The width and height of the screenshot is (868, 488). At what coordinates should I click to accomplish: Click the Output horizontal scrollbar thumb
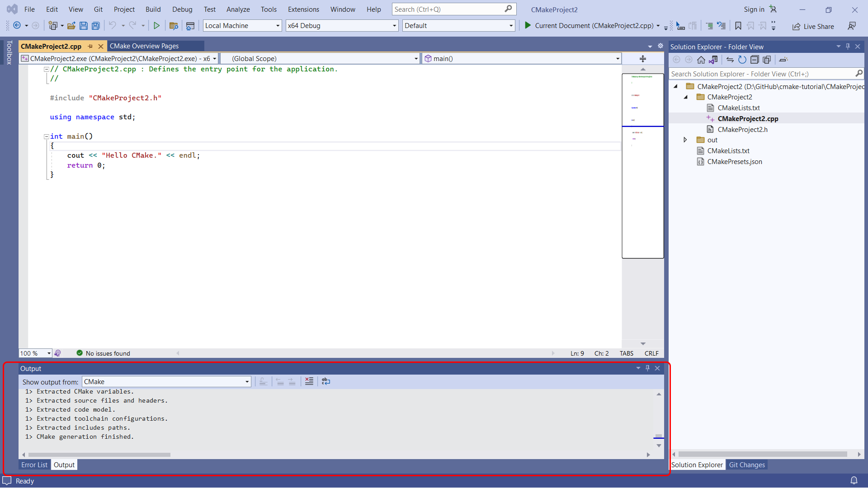pos(99,455)
